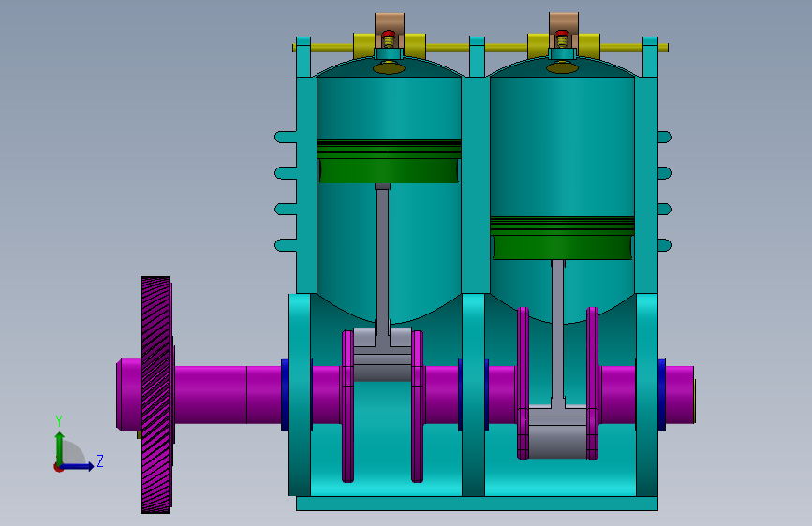Select the green piston in the right cylinder
The width and height of the screenshot is (812, 526).
click(562, 238)
